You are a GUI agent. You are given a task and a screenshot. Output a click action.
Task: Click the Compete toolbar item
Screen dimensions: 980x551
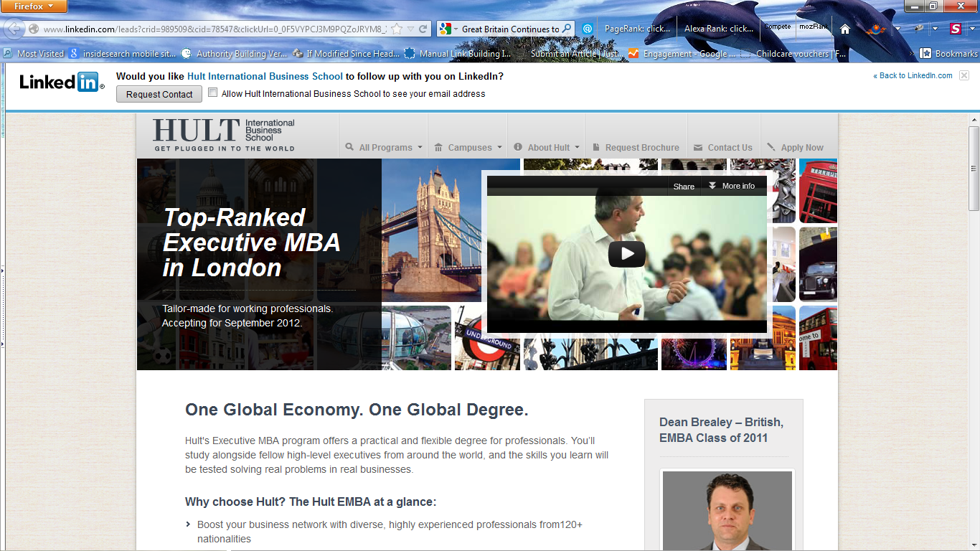click(778, 27)
